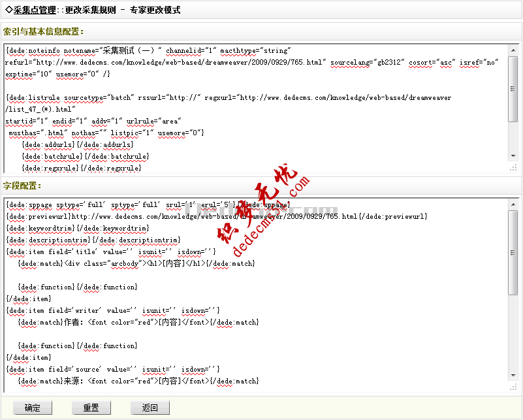Click the dede:addurls tag line
This screenshot has width=523, height=420.
77,144
